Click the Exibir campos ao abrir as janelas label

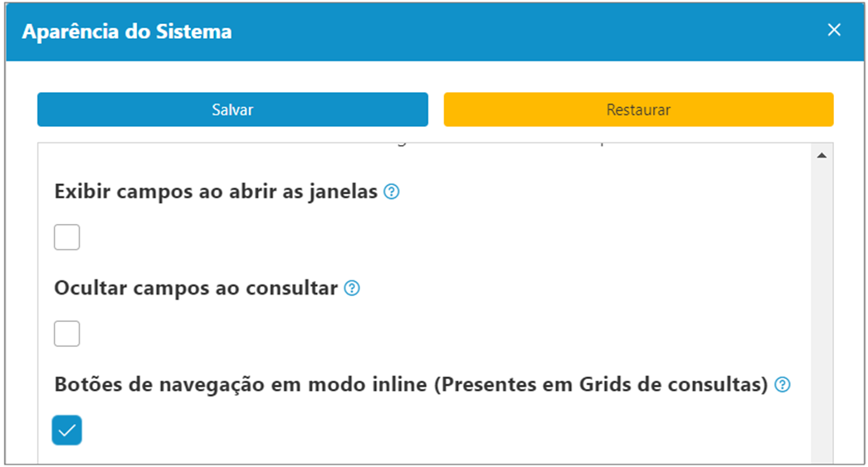216,192
